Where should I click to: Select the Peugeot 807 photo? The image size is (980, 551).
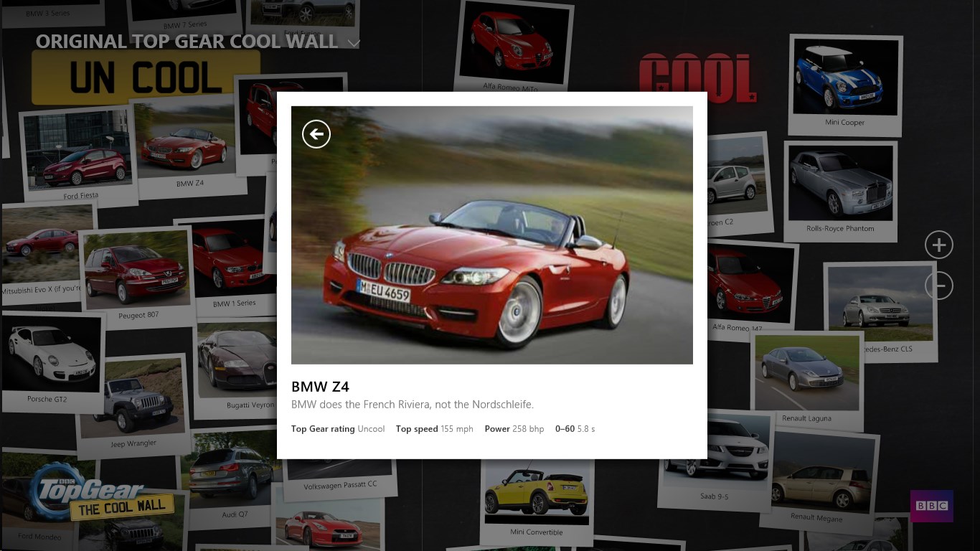136,277
